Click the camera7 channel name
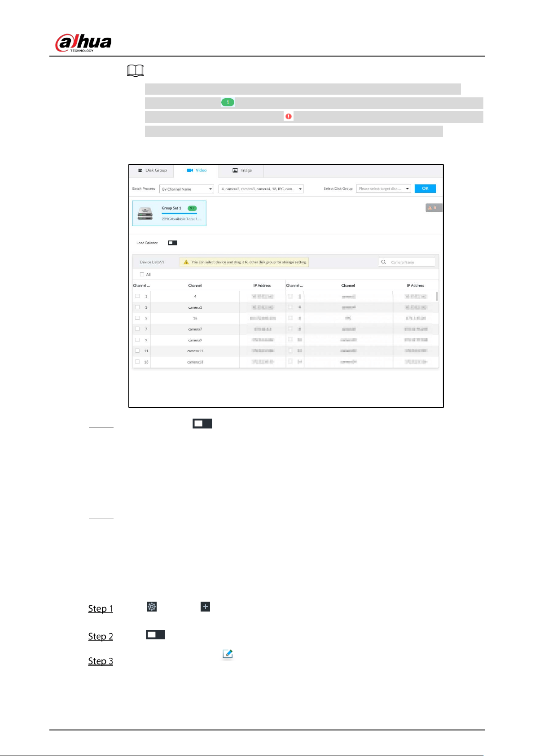This screenshot has width=535, height=756. (195, 329)
